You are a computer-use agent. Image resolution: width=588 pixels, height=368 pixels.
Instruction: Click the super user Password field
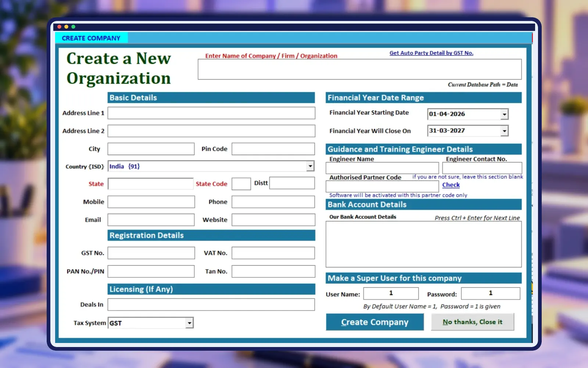(491, 293)
